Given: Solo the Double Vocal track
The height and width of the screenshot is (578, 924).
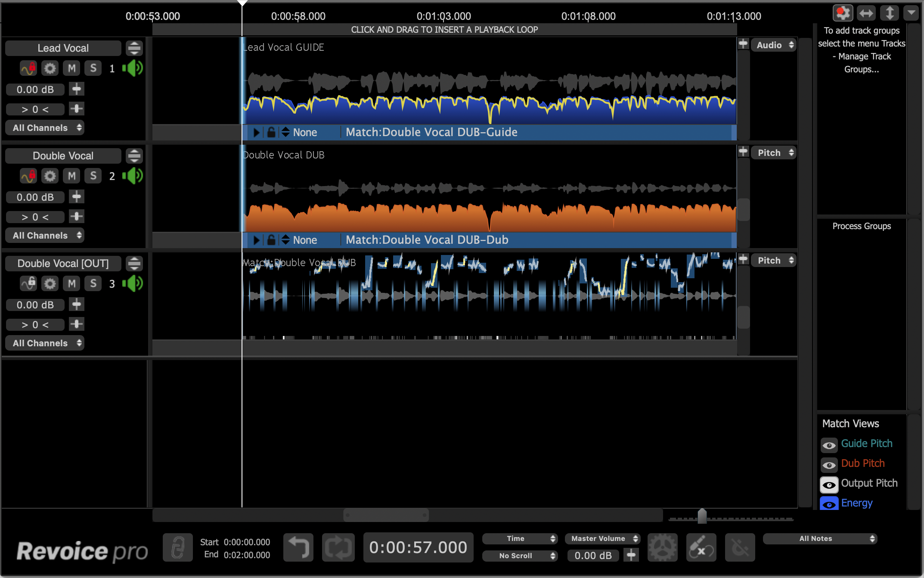Looking at the screenshot, I should point(93,176).
